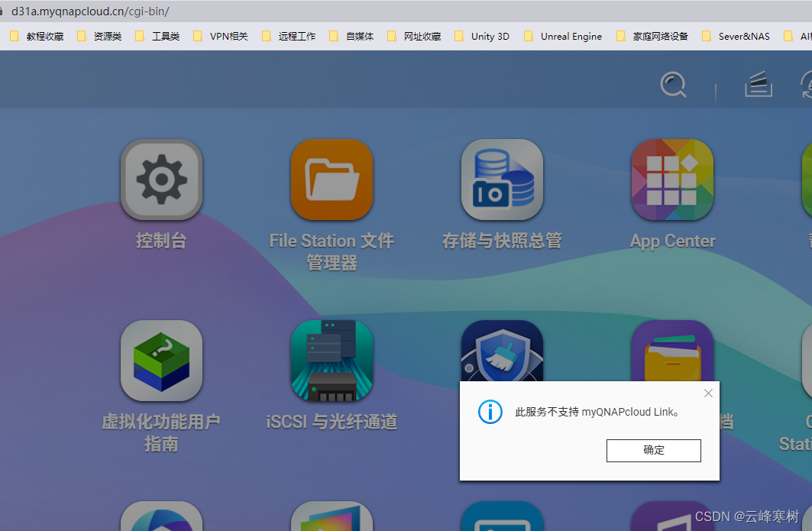Image resolution: width=812 pixels, height=531 pixels.
Task: Open the 自媒体 bookmark folder
Action: tap(351, 36)
